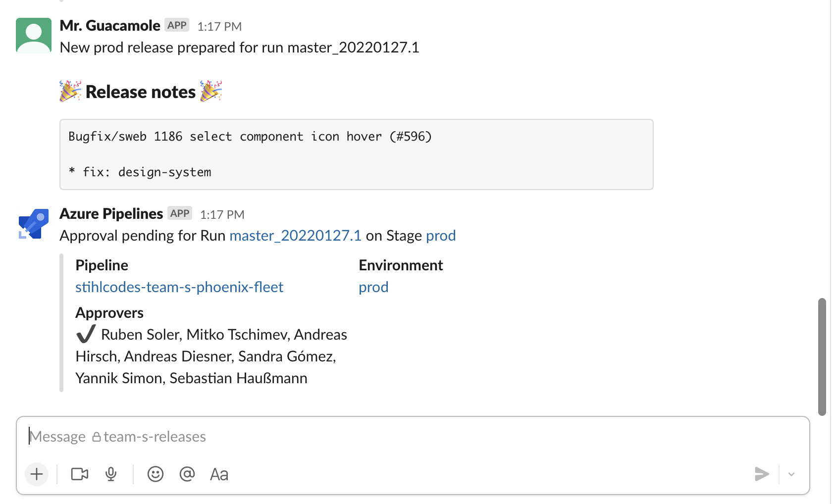Click the message list scrollbar thumb
The image size is (837, 504).
point(822,356)
